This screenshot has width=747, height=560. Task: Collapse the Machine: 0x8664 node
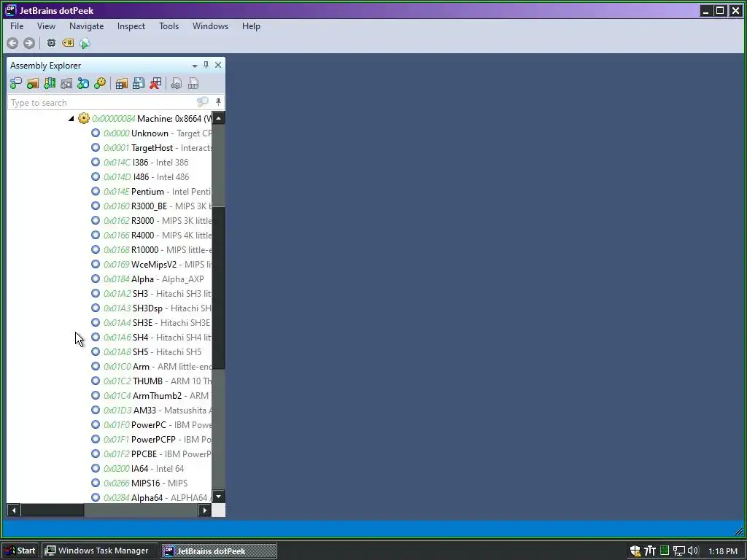(x=71, y=119)
